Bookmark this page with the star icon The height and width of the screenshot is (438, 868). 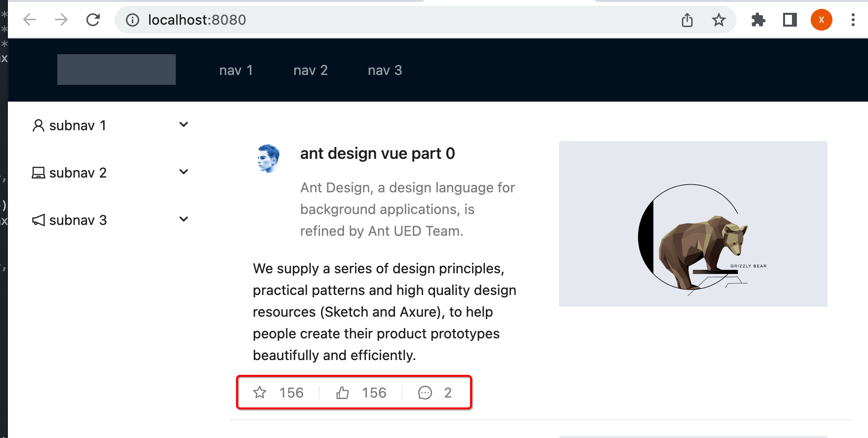point(719,20)
